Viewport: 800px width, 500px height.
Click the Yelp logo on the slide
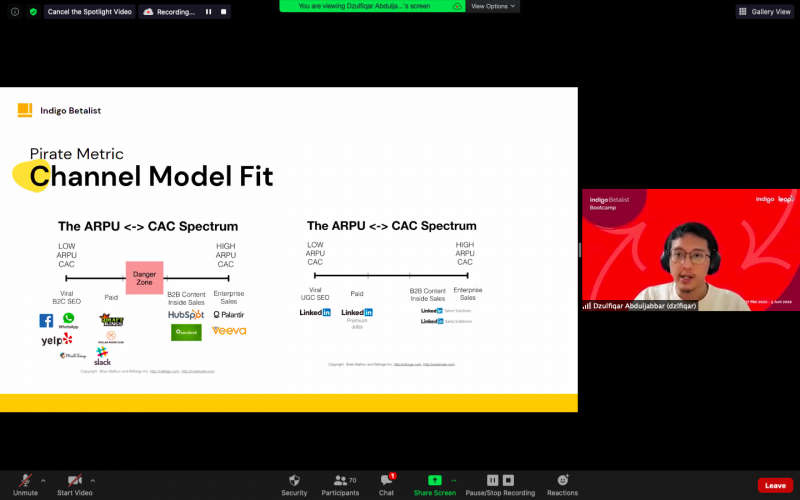(x=57, y=340)
